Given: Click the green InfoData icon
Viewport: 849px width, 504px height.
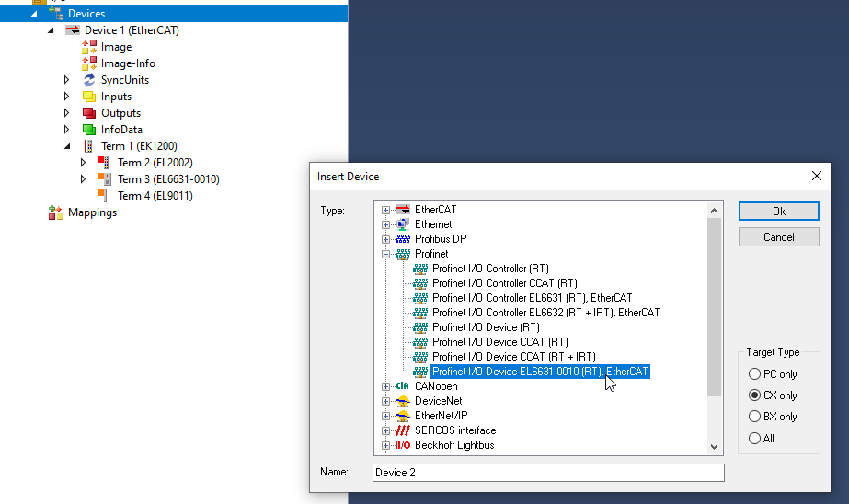Looking at the screenshot, I should [89, 130].
